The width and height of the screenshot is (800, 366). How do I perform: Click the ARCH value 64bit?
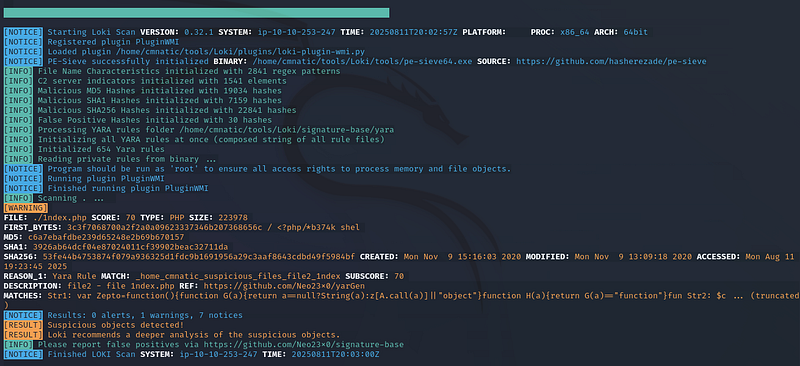[x=635, y=32]
